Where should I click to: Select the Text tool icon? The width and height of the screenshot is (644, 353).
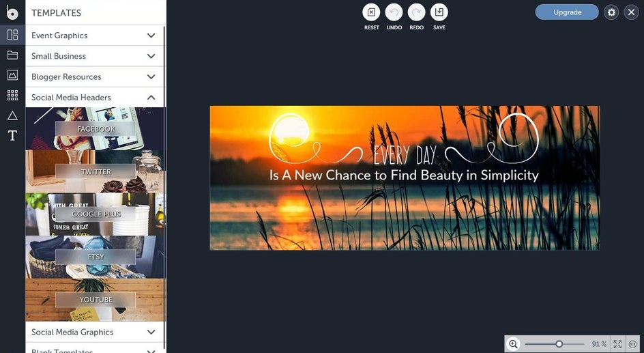(12, 135)
